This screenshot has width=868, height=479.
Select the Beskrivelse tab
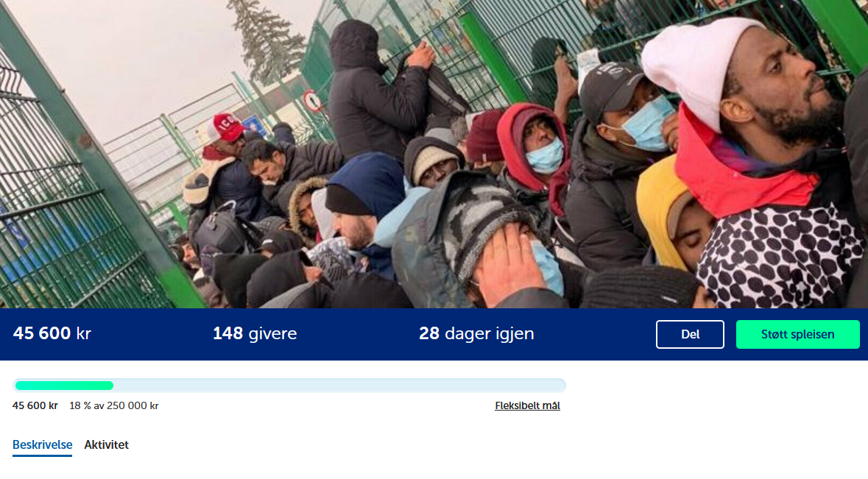pos(42,444)
